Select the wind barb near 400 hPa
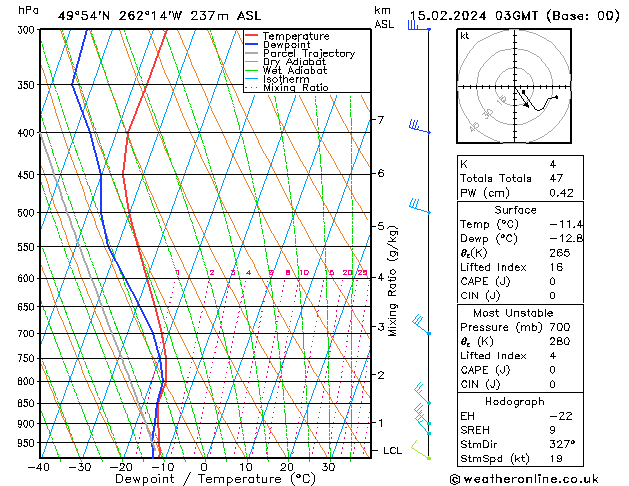Image resolution: width=629 pixels, height=486 pixels. point(418,126)
